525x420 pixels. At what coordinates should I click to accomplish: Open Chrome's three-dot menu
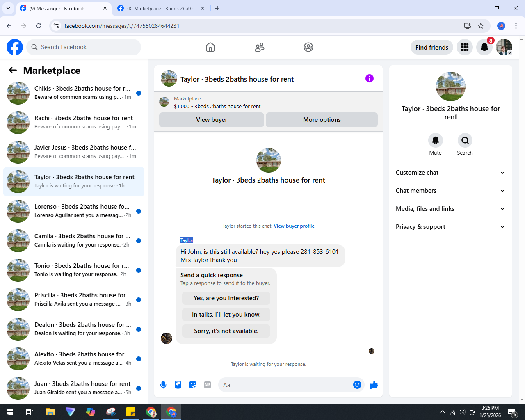[x=516, y=26]
